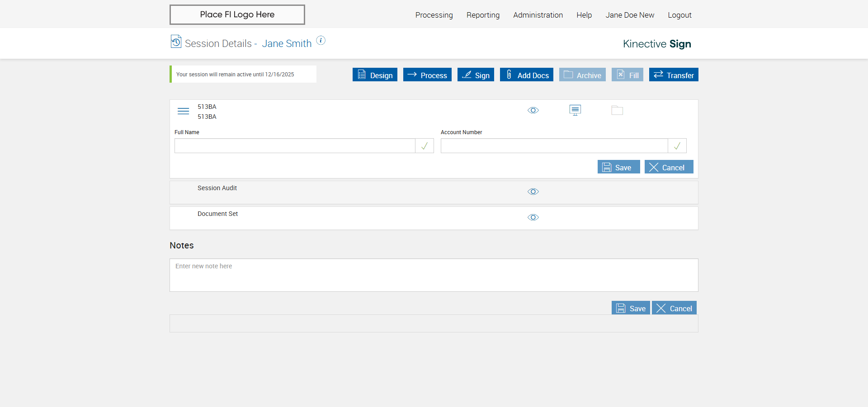Click the Process arrow button
This screenshot has width=868, height=407.
pos(427,75)
